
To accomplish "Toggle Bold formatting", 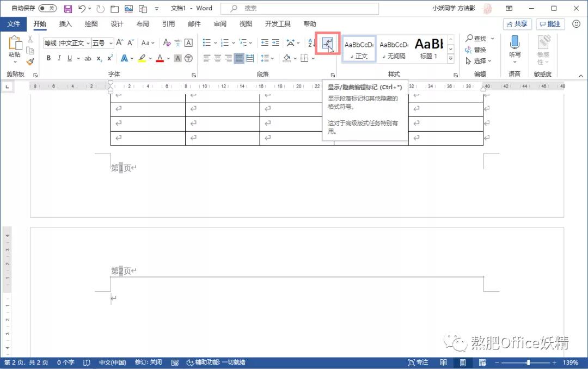I will (48, 58).
